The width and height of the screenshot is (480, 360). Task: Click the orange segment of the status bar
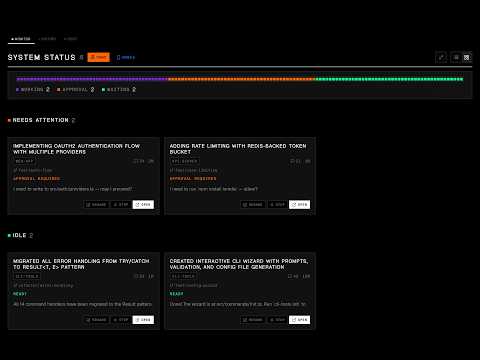[241, 79]
